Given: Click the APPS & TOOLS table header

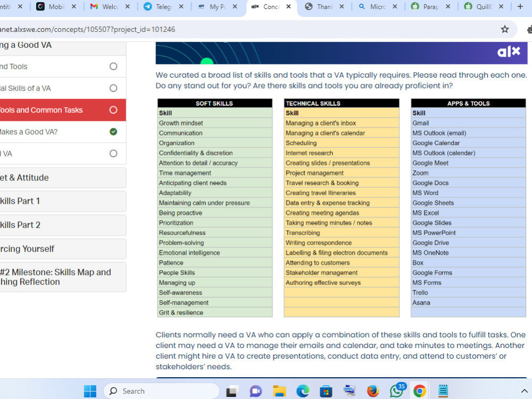Looking at the screenshot, I should 468,104.
